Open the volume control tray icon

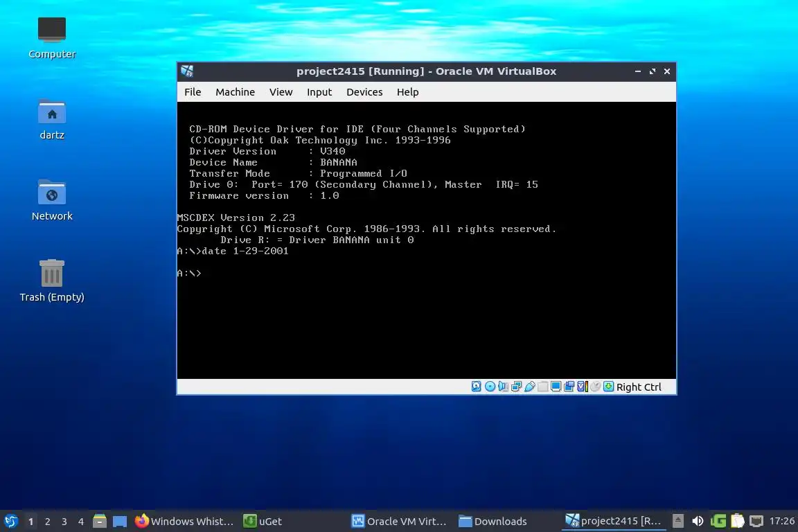click(x=698, y=521)
